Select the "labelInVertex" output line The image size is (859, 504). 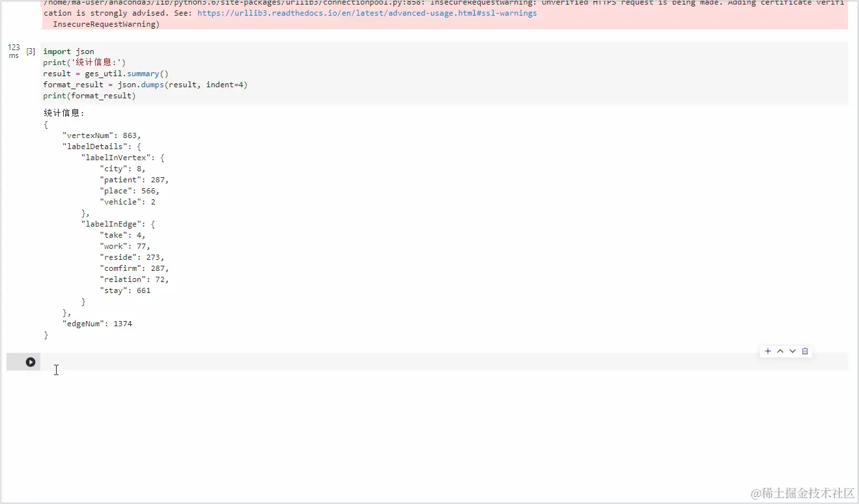click(122, 158)
